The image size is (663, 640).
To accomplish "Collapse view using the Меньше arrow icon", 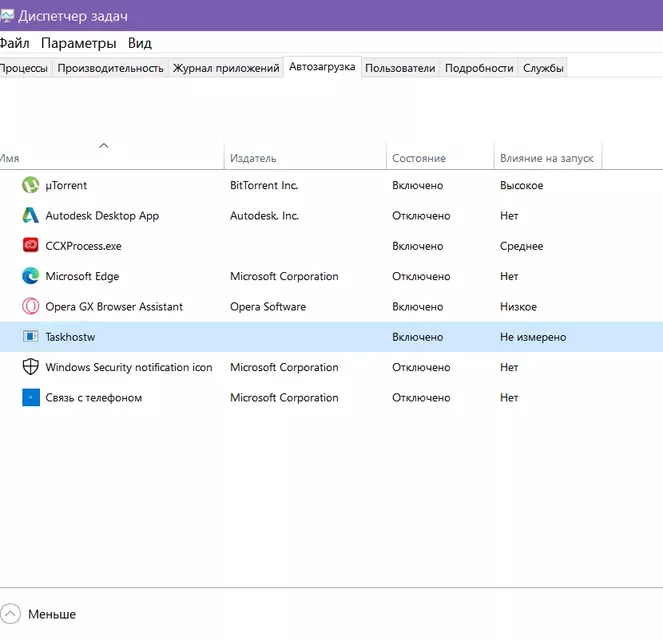I will tap(10, 613).
